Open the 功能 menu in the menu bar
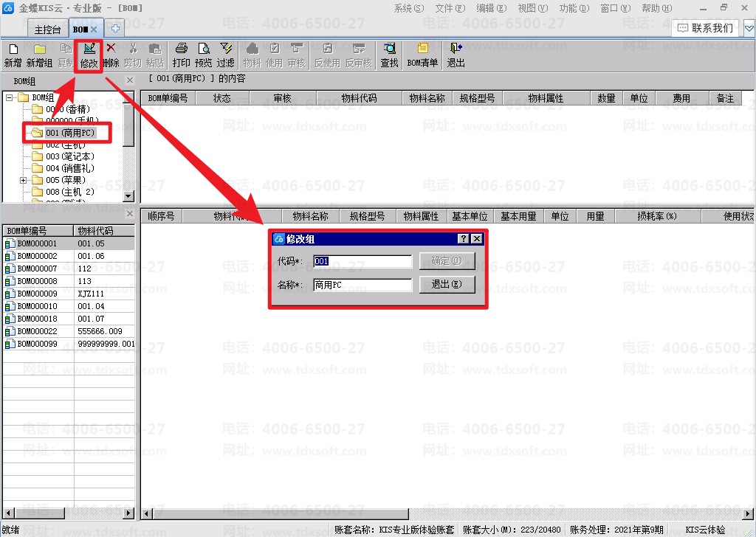 click(574, 8)
